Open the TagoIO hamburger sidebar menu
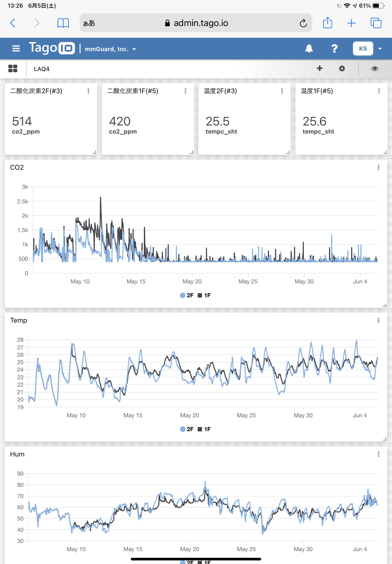The image size is (392, 564). tap(16, 49)
